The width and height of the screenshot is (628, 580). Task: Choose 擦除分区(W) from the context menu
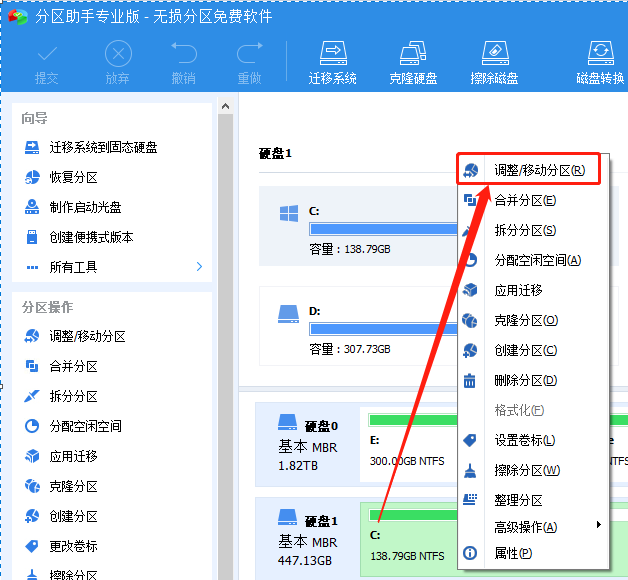pos(533,470)
